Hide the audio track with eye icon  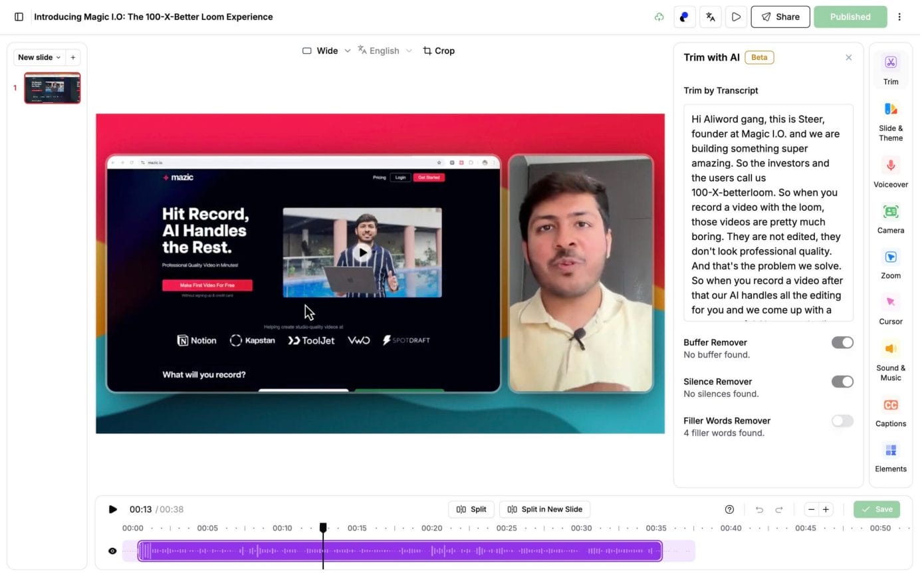click(x=112, y=551)
